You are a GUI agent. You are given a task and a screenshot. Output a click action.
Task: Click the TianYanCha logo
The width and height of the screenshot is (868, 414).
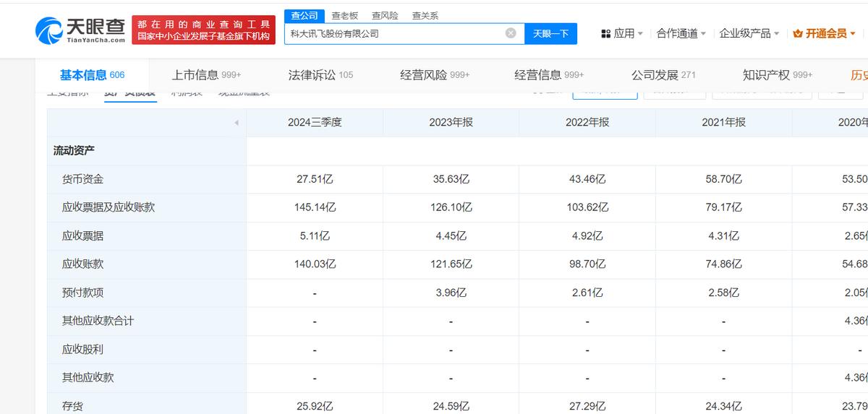tap(80, 30)
